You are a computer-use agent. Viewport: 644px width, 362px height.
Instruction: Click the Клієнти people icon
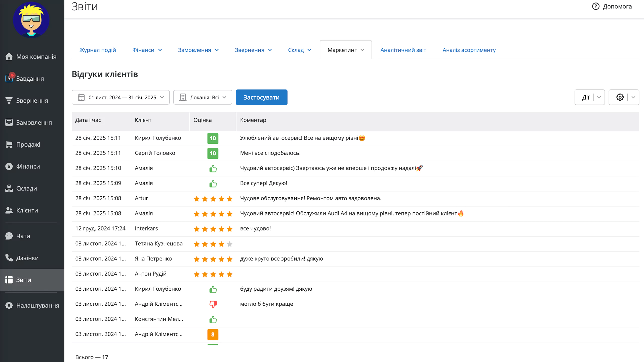point(9,210)
